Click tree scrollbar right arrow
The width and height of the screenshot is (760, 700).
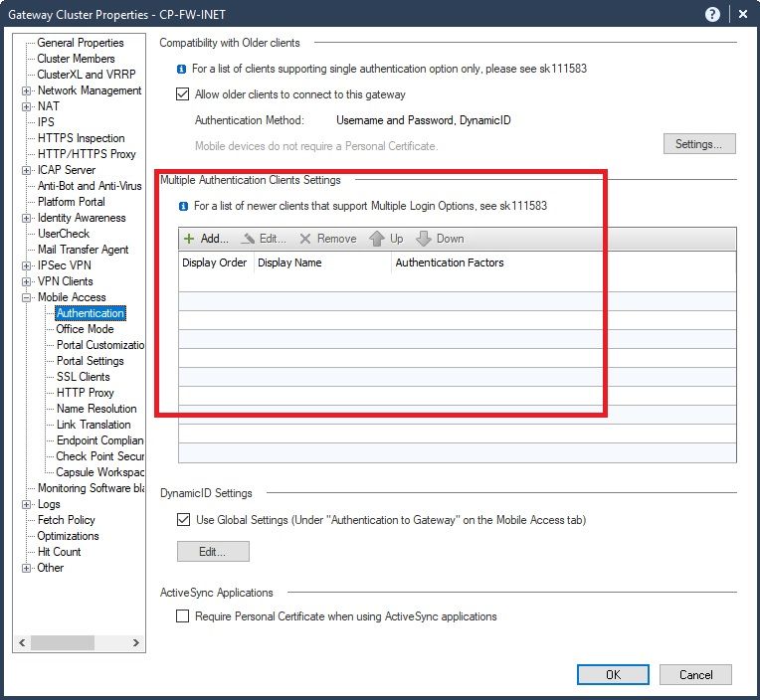(x=136, y=643)
